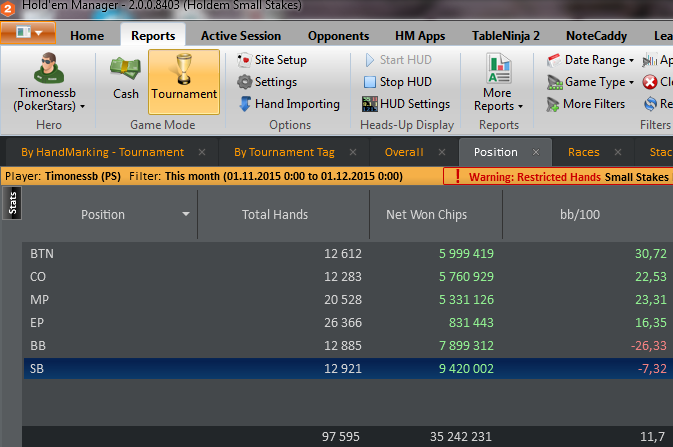Viewport: 673px width, 447px height.
Task: Switch to the Races report tab
Action: pyautogui.click(x=584, y=152)
